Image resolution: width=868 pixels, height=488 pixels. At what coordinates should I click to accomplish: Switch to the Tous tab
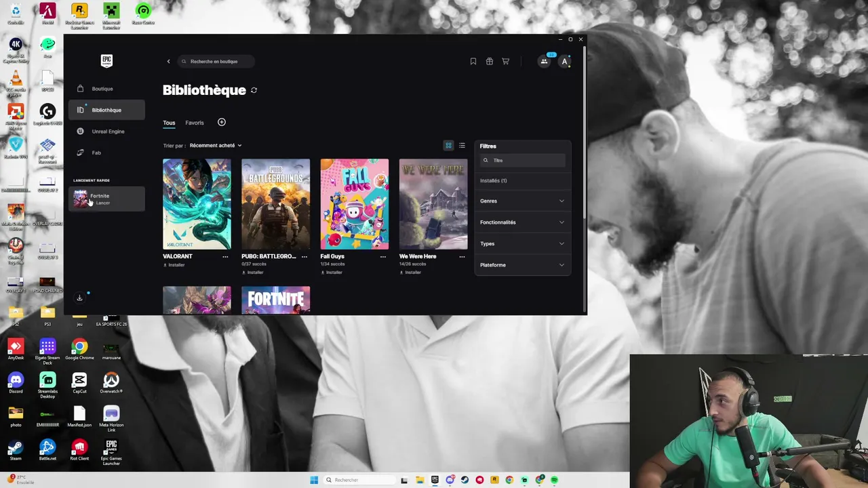(x=169, y=123)
